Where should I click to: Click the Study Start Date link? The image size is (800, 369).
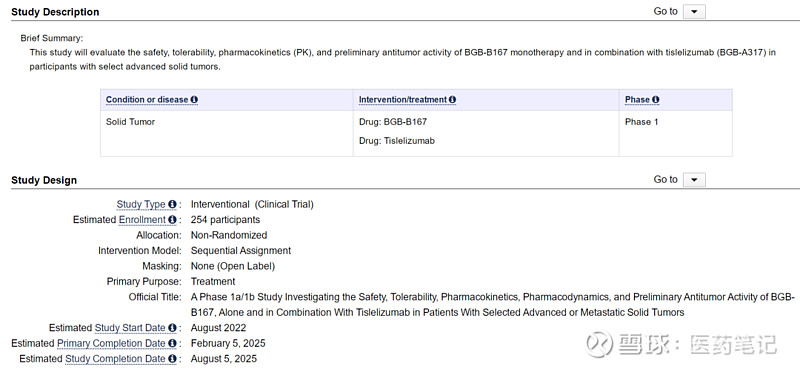click(130, 328)
